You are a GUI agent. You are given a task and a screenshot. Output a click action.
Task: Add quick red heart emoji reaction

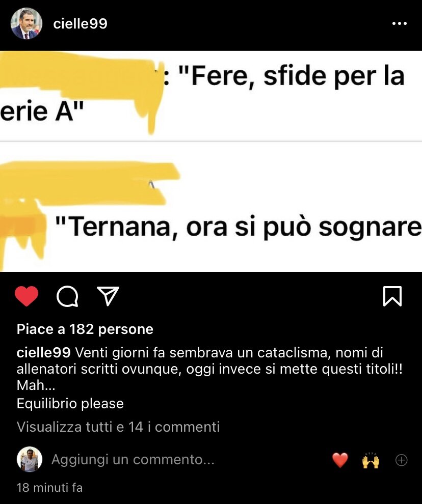[x=340, y=460]
